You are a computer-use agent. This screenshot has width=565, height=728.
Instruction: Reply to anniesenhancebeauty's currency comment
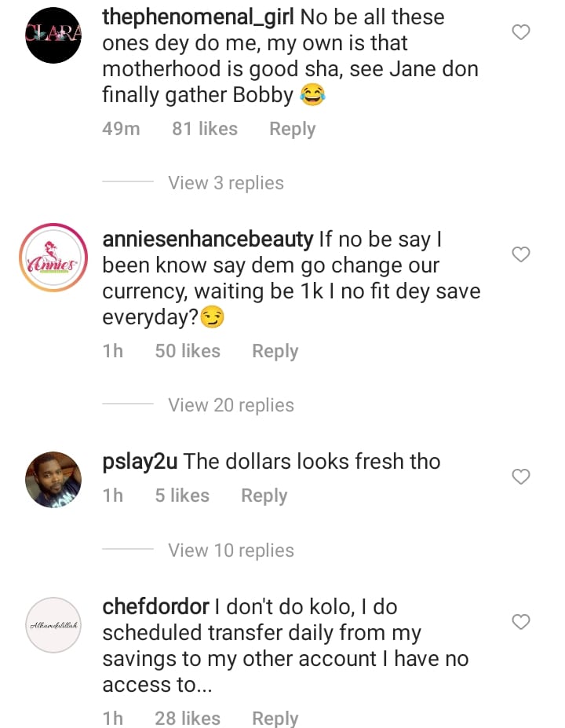(275, 351)
